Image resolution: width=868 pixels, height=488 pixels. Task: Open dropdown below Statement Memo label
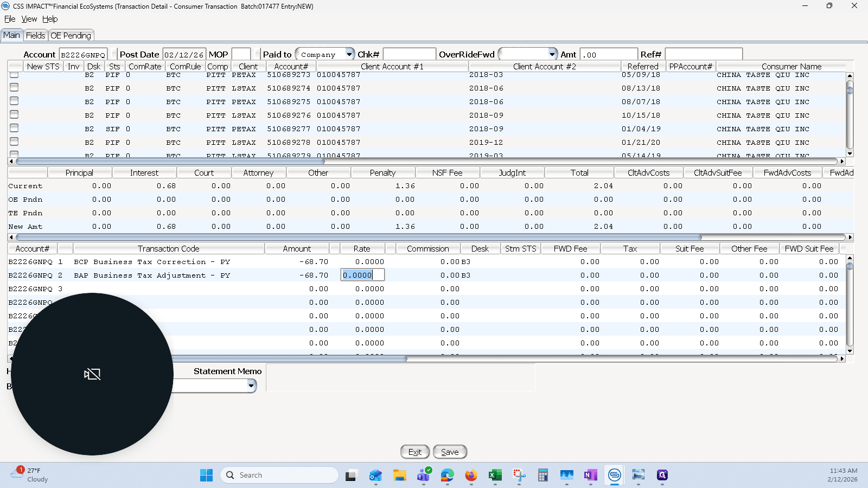pos(251,386)
